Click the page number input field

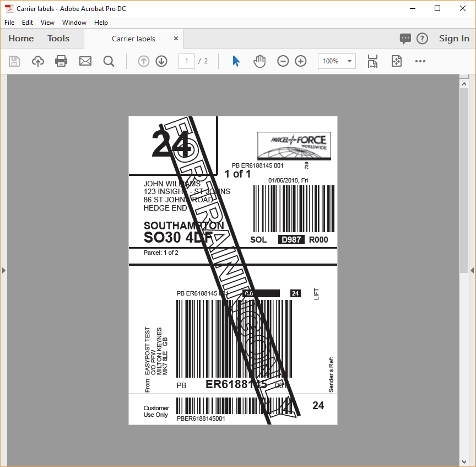pyautogui.click(x=186, y=61)
